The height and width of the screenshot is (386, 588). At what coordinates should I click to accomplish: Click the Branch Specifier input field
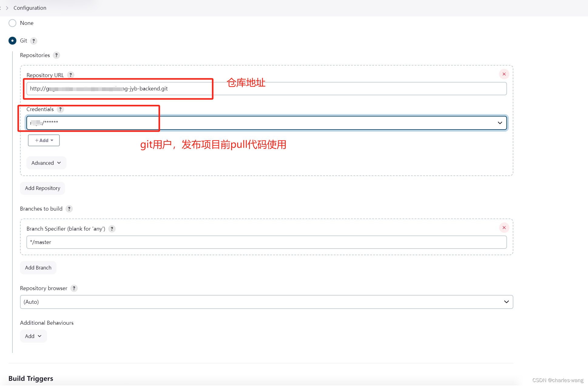coord(265,242)
